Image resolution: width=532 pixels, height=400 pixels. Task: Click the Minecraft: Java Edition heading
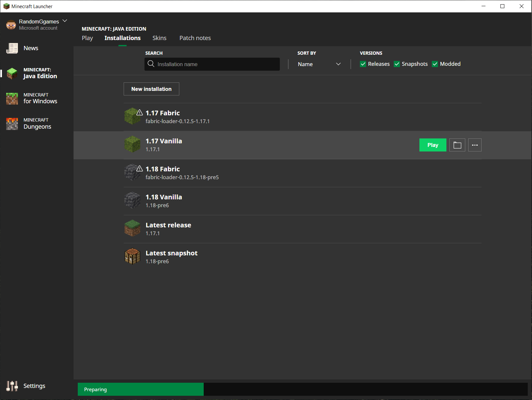[x=114, y=29]
